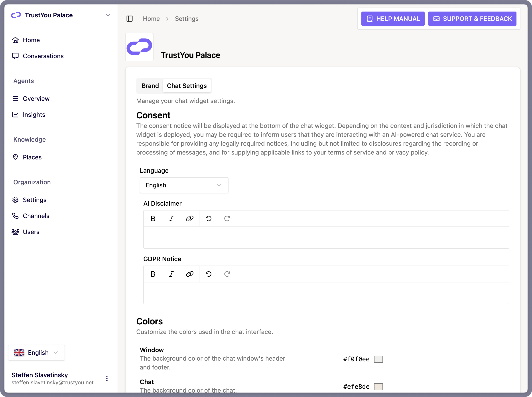Viewport: 532px width, 397px height.
Task: Click the Steffen Slavetinsky user name
Action: 40,375
